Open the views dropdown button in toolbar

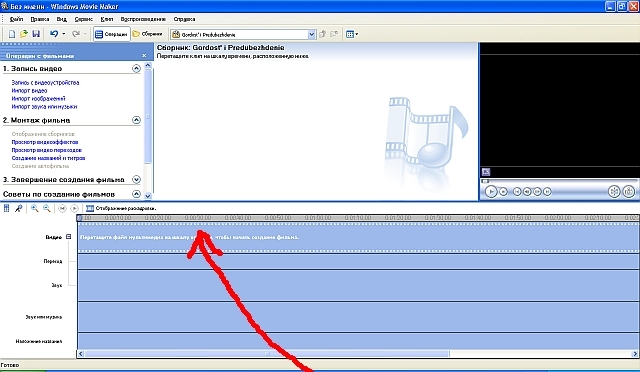pyautogui.click(x=352, y=34)
